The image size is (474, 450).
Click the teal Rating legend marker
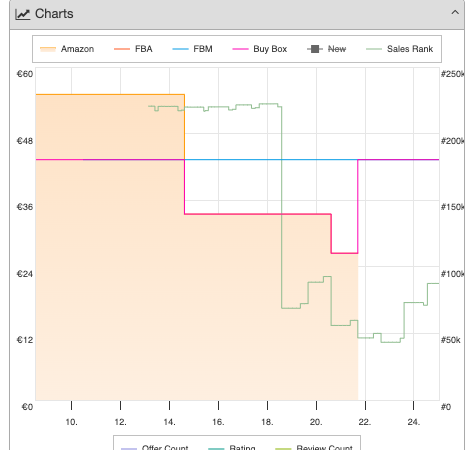216,448
